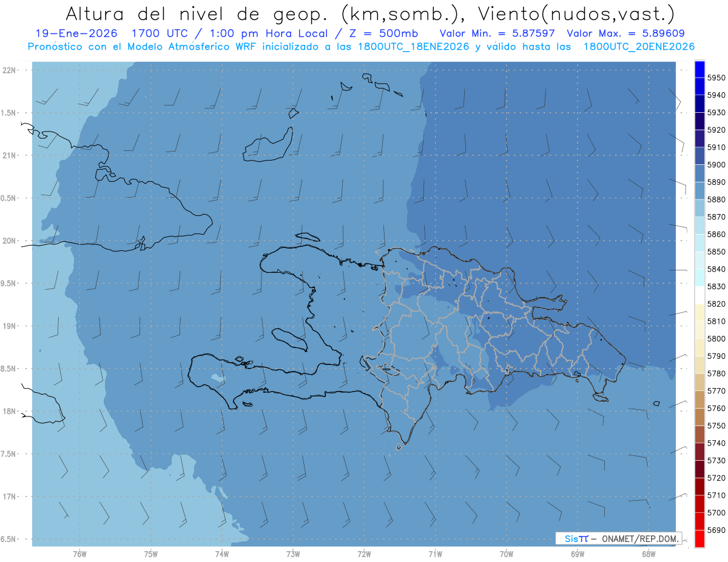728x562 pixels.
Task: Click the 'Valor Min. = 5.87597' text
Action: [x=497, y=33]
